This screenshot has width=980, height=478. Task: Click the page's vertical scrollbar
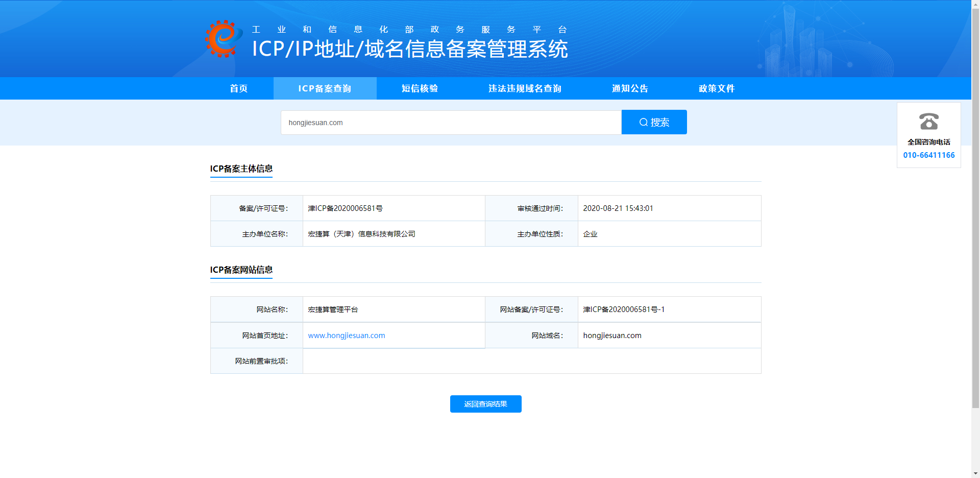pyautogui.click(x=975, y=209)
